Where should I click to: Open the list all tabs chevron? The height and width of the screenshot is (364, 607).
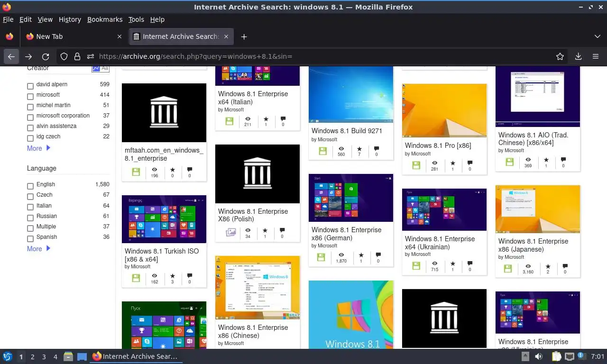[x=597, y=36]
